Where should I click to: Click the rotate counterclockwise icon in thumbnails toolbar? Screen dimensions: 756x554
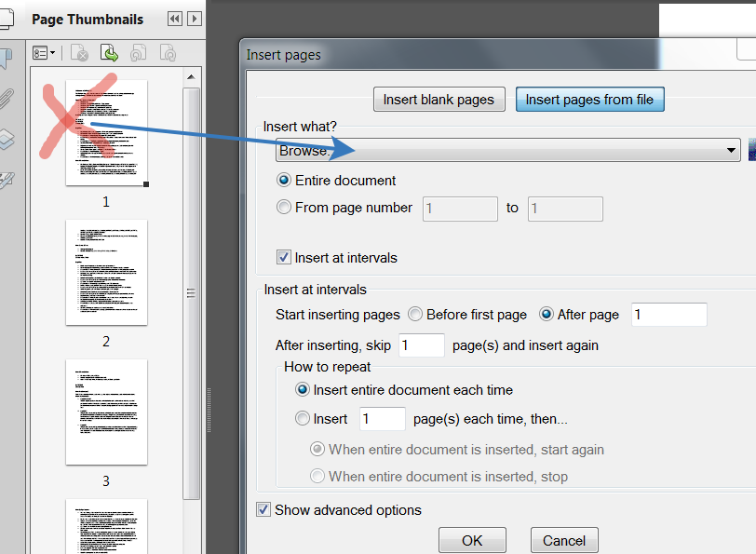pos(139,53)
